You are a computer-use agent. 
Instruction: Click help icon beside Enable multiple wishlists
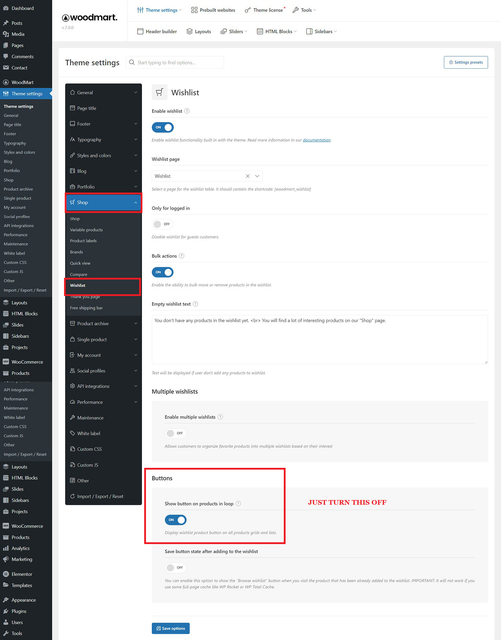[x=220, y=417]
